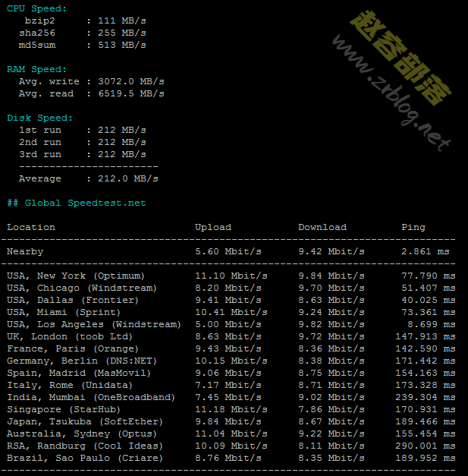The height and width of the screenshot is (476, 468).
Task: Click the 'Ping' column header
Action: pos(413,227)
